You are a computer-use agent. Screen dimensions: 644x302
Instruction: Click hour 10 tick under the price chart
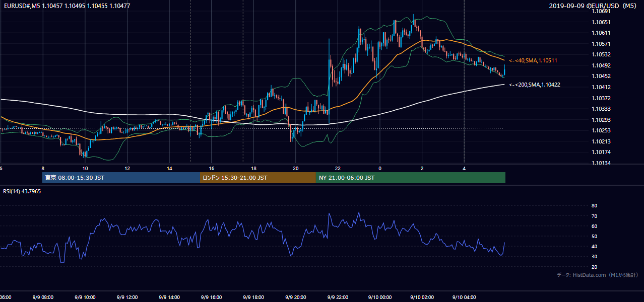[x=85, y=169]
